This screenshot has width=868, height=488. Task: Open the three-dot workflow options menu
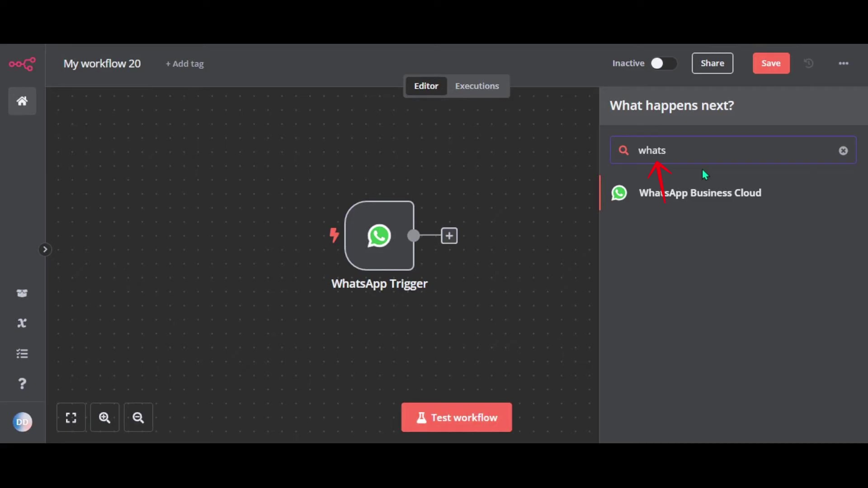point(844,63)
